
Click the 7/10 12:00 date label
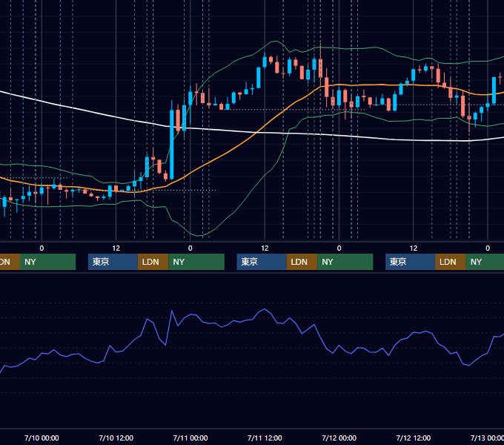116,438
